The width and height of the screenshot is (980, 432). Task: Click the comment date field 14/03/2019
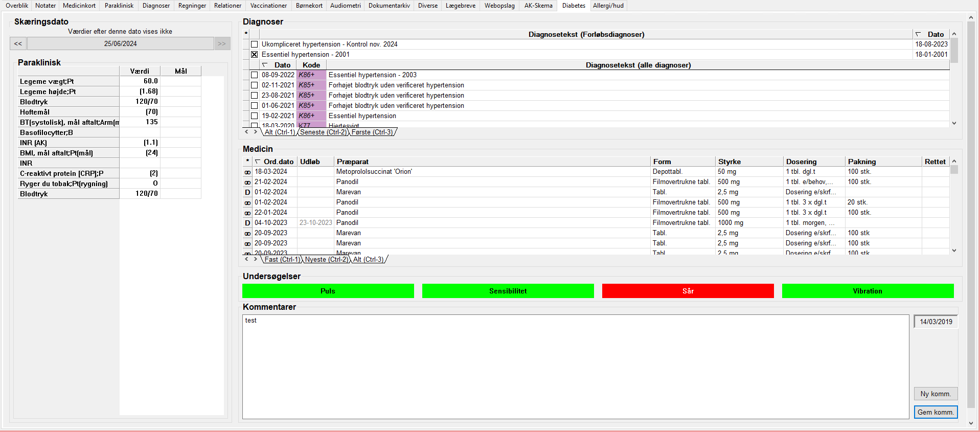[x=936, y=322]
